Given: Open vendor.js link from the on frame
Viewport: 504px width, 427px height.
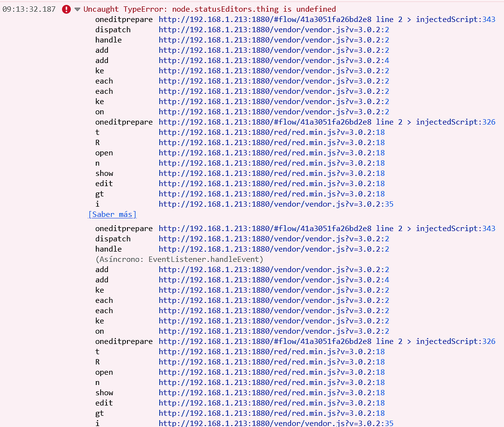Looking at the screenshot, I should tap(273, 111).
